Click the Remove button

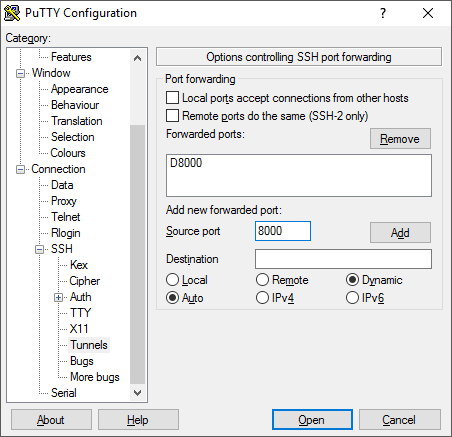[400, 139]
